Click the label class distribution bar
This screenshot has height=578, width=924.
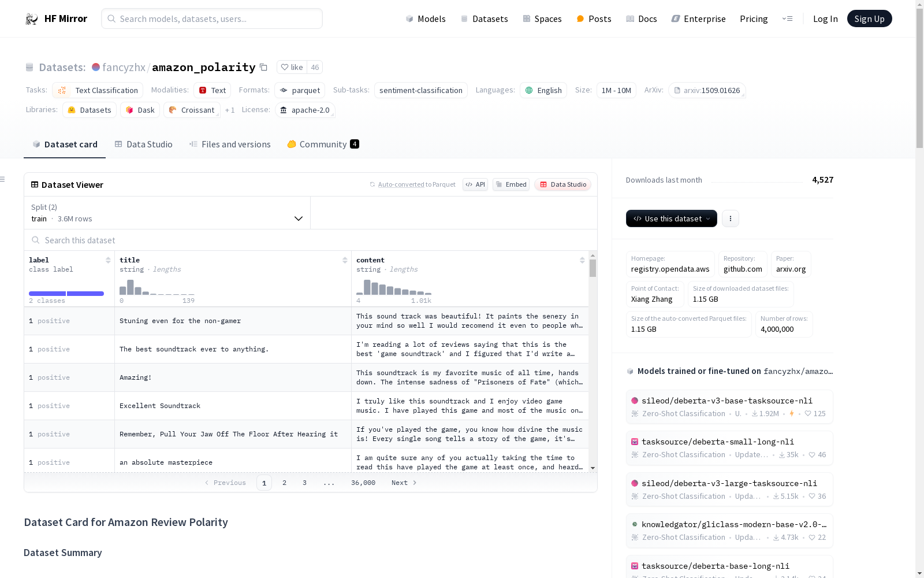tap(66, 294)
